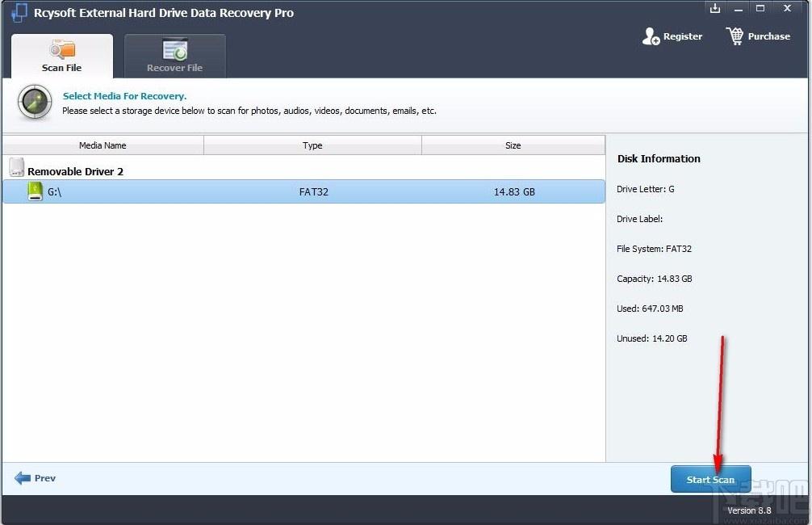Click the Start Scan button
This screenshot has width=812, height=525.
pyautogui.click(x=710, y=480)
